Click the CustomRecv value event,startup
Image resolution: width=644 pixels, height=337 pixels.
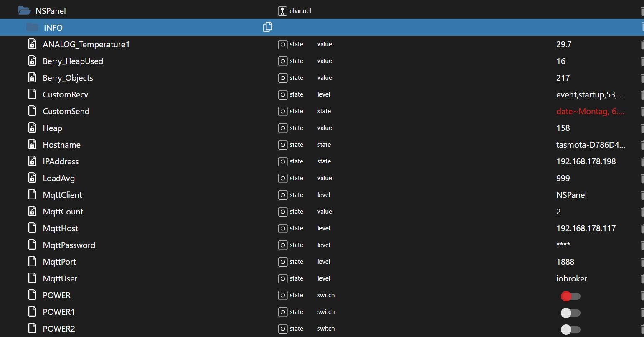[x=590, y=94]
